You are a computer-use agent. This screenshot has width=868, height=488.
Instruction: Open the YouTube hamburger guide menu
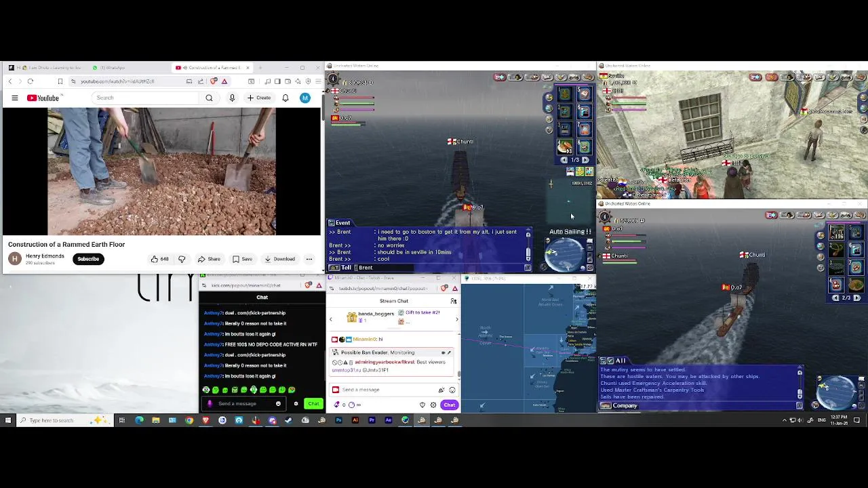pos(14,98)
